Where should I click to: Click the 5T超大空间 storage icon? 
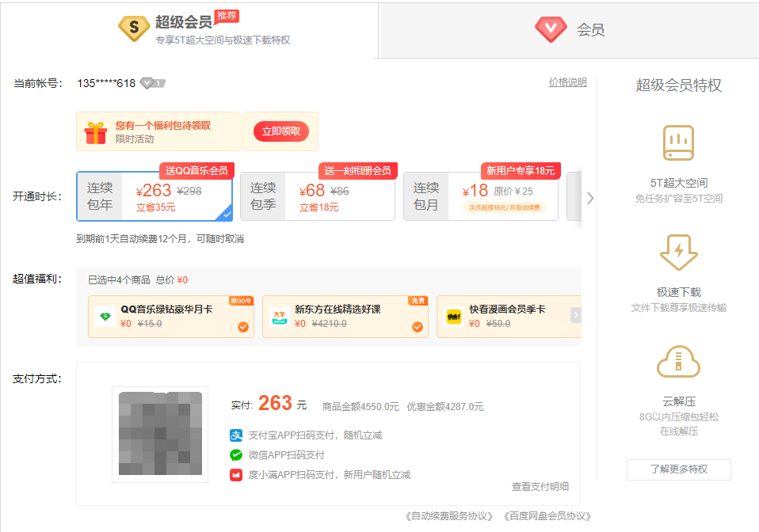(679, 142)
